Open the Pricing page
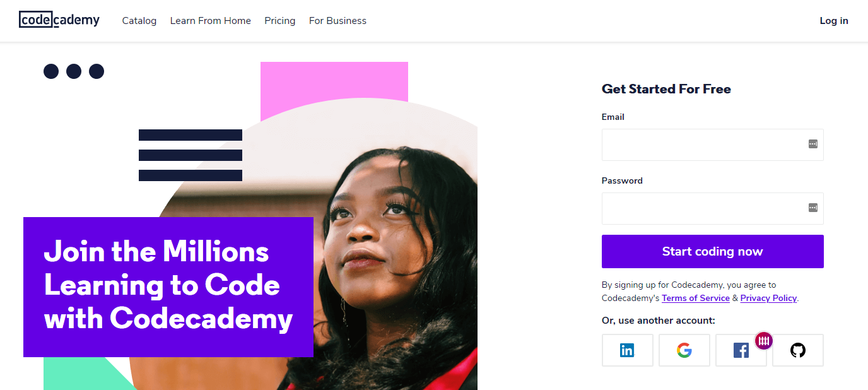Viewport: 868px width, 390px height. pyautogui.click(x=280, y=21)
